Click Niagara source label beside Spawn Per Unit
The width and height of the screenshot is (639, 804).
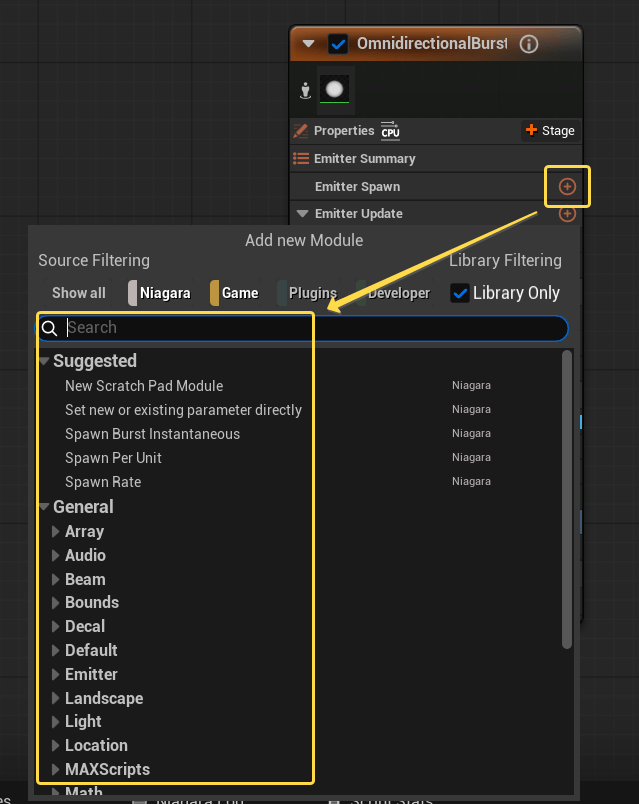471,457
